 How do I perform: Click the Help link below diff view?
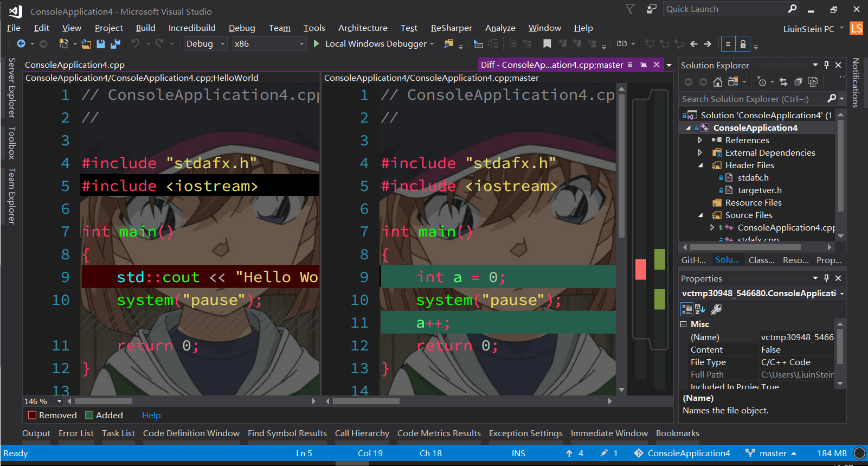151,416
